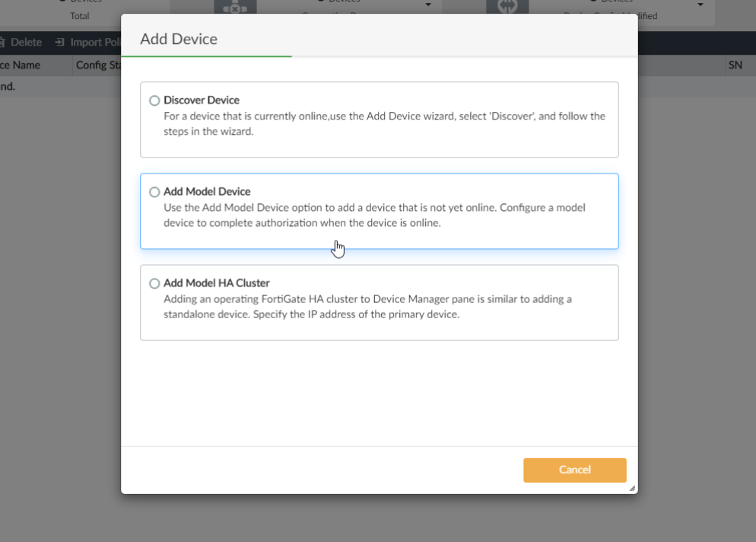Click the Delete menu entry text
This screenshot has height=542, width=756.
[25, 42]
